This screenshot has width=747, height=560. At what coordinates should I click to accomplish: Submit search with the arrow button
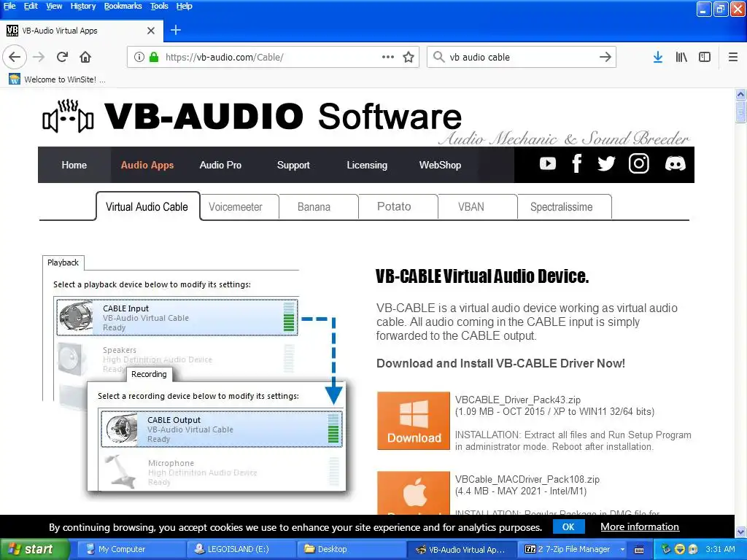[x=605, y=57]
